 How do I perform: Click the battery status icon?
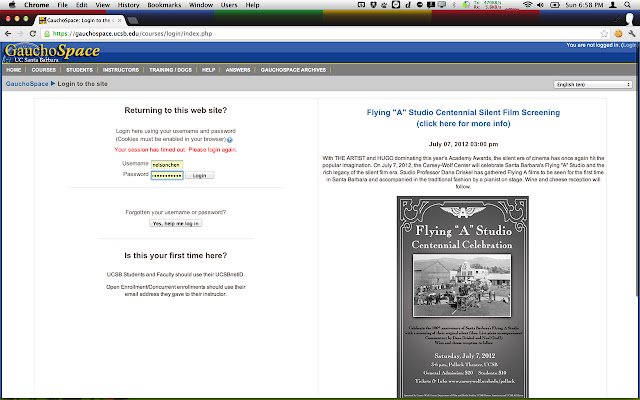click(555, 5)
